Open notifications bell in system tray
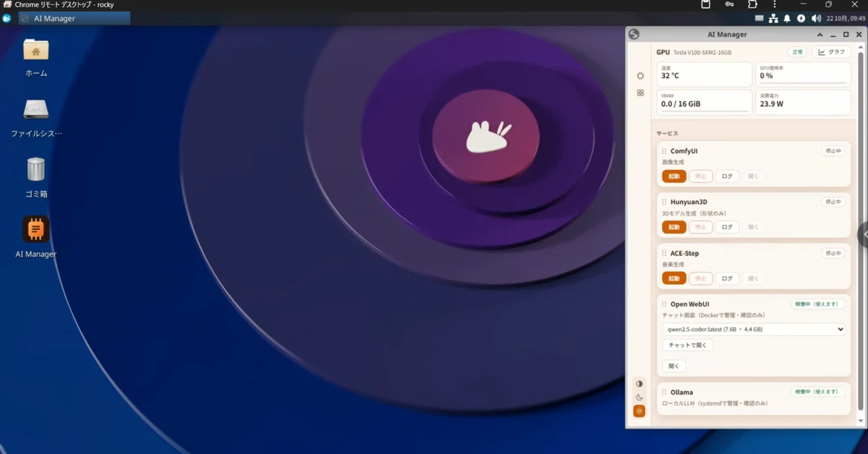Image resolution: width=868 pixels, height=454 pixels. tap(787, 18)
